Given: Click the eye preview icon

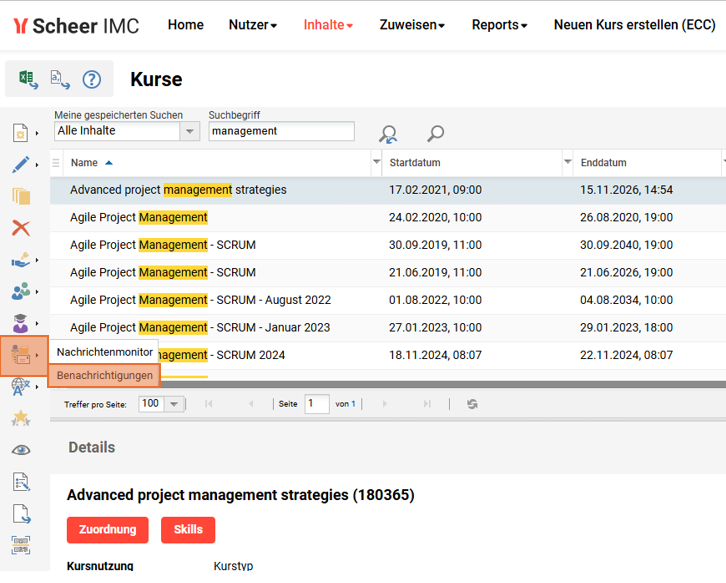Looking at the screenshot, I should (21, 450).
